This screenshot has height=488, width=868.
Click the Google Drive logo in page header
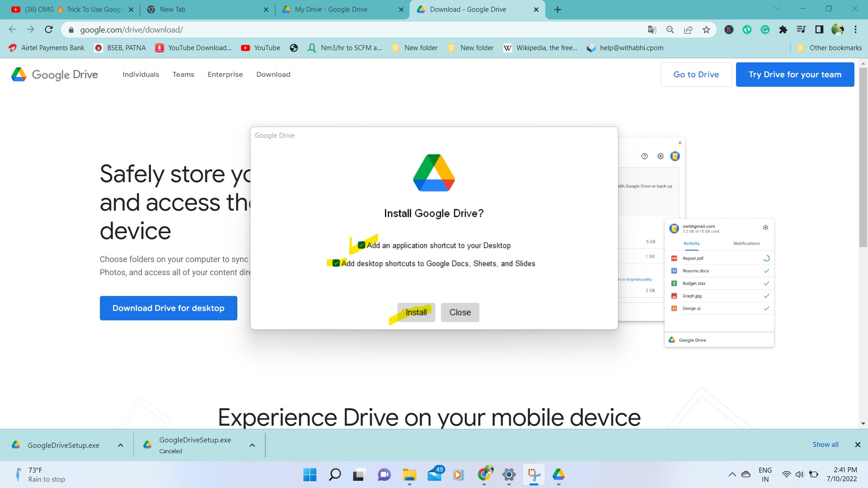coord(55,75)
